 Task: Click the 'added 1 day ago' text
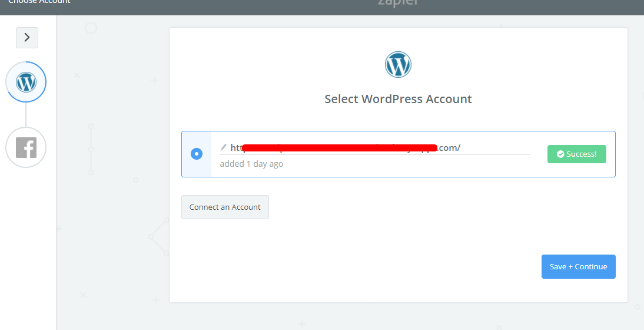pos(251,164)
